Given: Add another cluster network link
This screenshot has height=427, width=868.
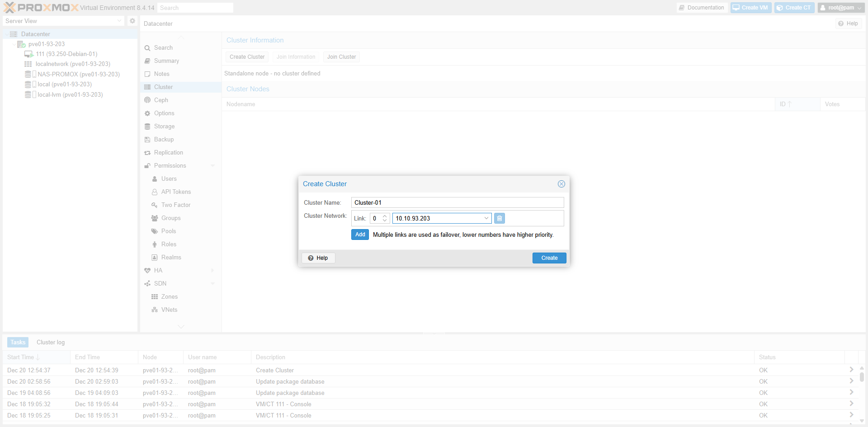Looking at the screenshot, I should tap(359, 235).
